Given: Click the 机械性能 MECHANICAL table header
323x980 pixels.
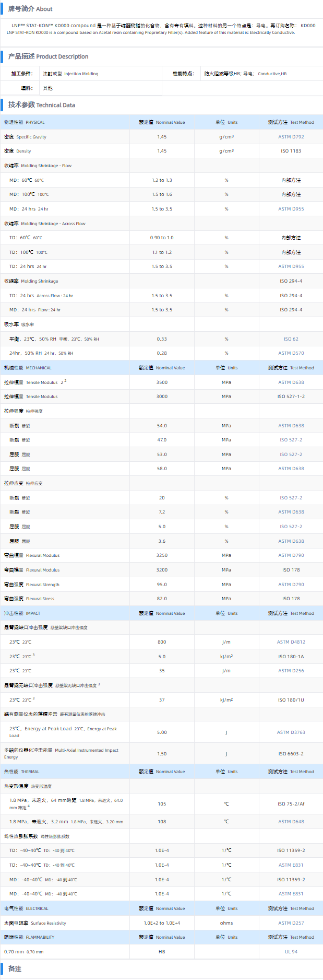Looking at the screenshot, I should tap(28, 368).
